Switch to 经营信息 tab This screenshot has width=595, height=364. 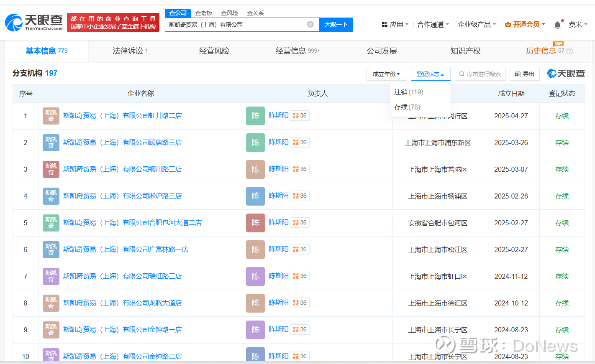click(x=298, y=51)
